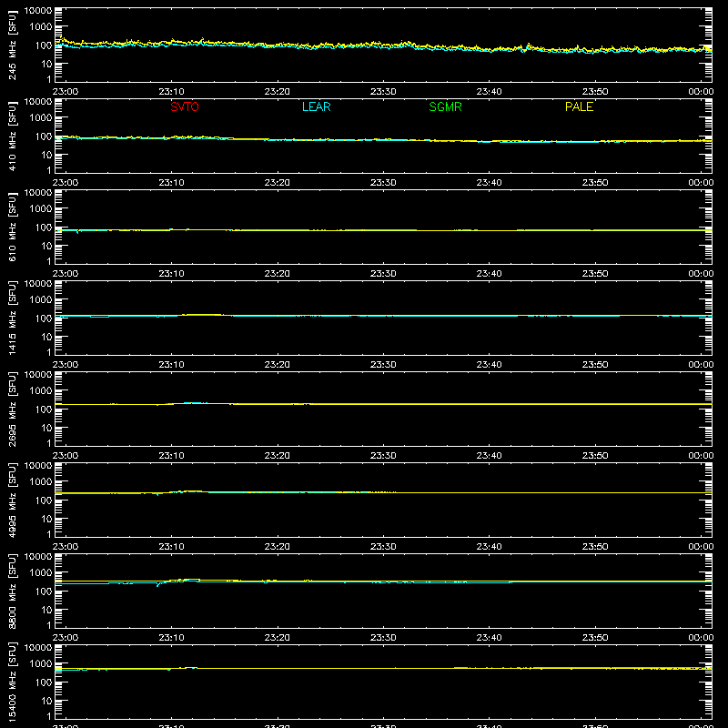Click the 10 y-axis value on 1415 MHz plot

pos(46,337)
